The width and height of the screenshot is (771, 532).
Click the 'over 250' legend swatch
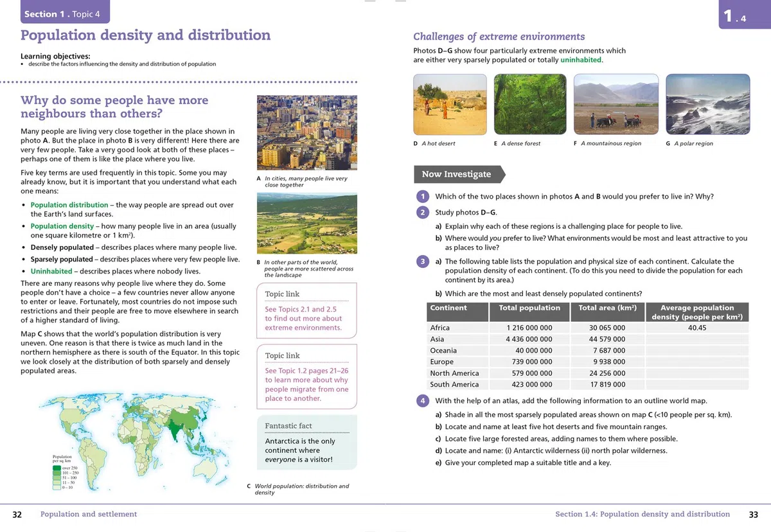coord(57,468)
